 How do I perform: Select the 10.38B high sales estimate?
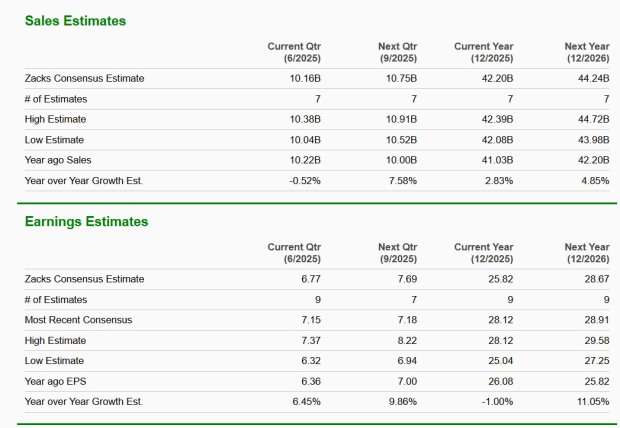[304, 119]
